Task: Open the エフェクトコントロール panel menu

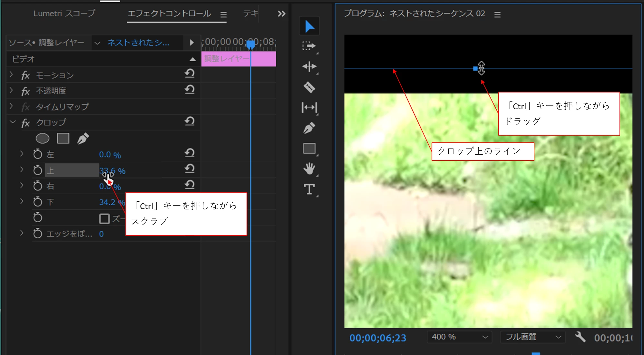Action: coord(223,14)
